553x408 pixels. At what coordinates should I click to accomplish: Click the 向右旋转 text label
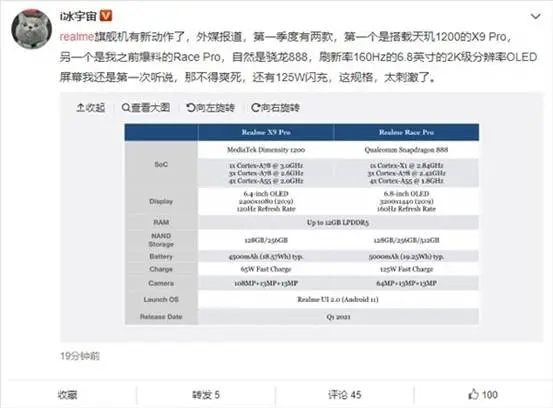(x=280, y=108)
